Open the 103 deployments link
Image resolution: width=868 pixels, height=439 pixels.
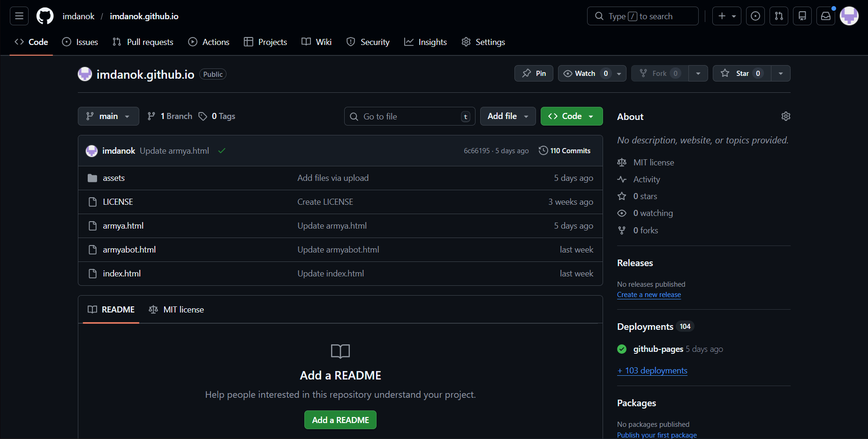click(652, 371)
